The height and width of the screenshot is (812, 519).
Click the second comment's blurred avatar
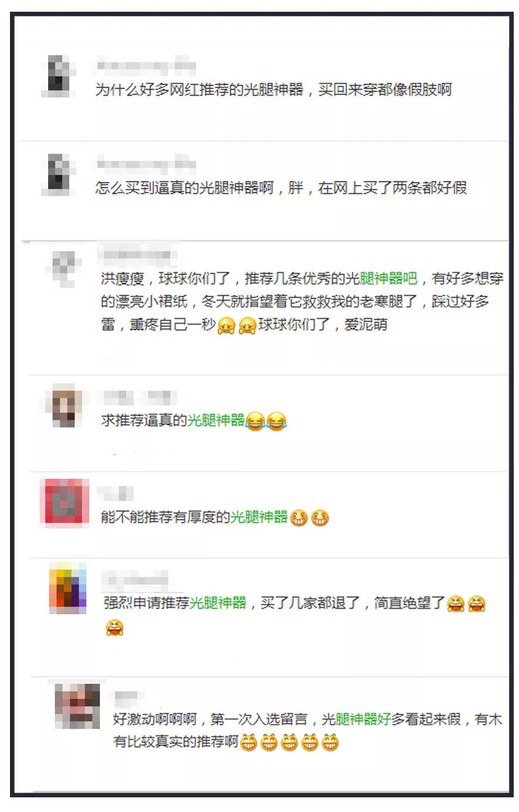[x=59, y=175]
